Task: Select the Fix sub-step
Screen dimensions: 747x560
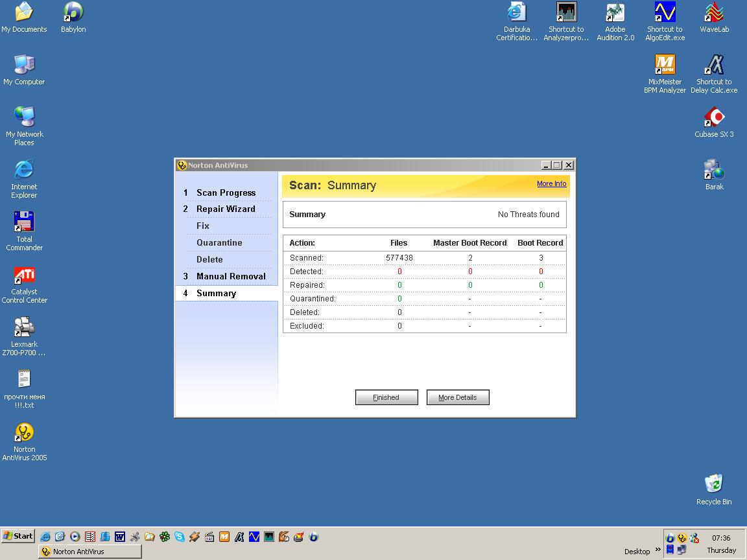Action: (203, 226)
